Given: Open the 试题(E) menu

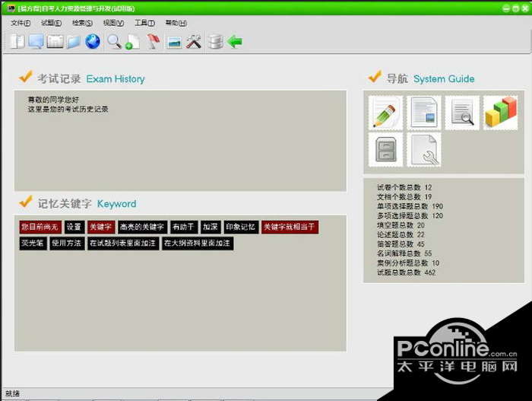Looking at the screenshot, I should tap(51, 23).
